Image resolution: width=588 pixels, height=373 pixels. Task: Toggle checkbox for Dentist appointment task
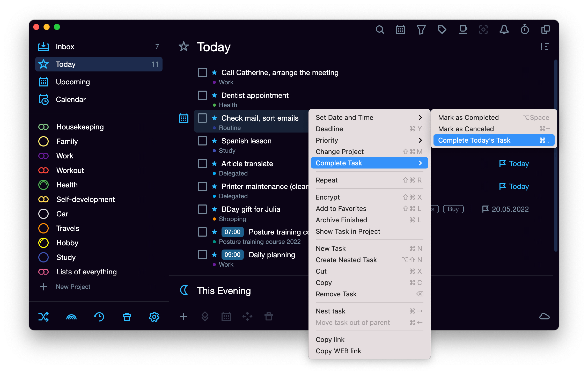click(x=201, y=95)
